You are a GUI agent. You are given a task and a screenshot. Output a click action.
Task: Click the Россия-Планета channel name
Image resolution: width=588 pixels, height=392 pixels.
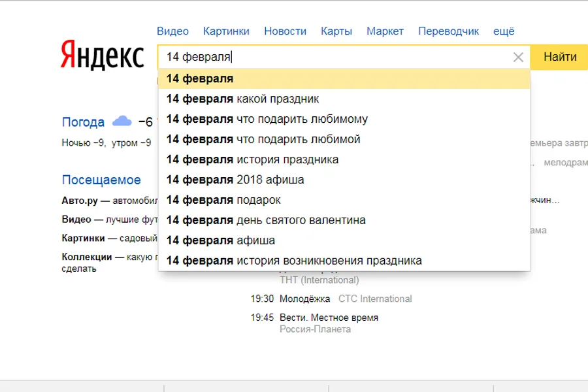(x=316, y=329)
